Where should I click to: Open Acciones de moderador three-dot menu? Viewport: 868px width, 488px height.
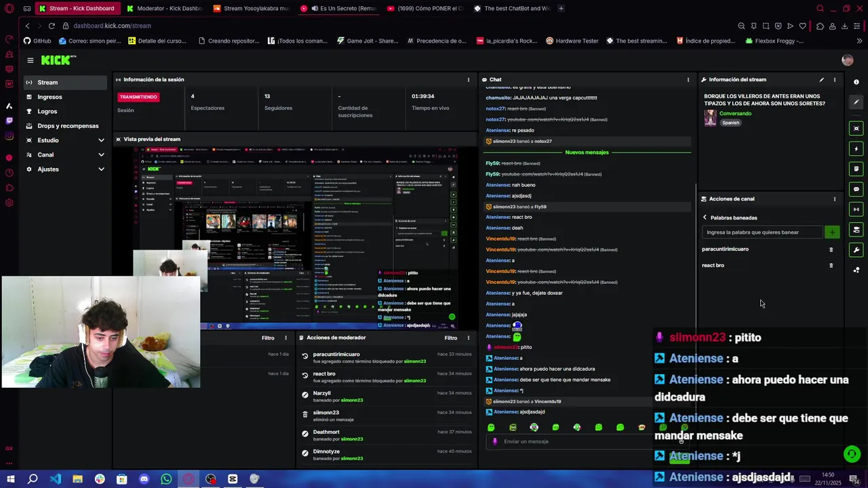click(x=468, y=338)
